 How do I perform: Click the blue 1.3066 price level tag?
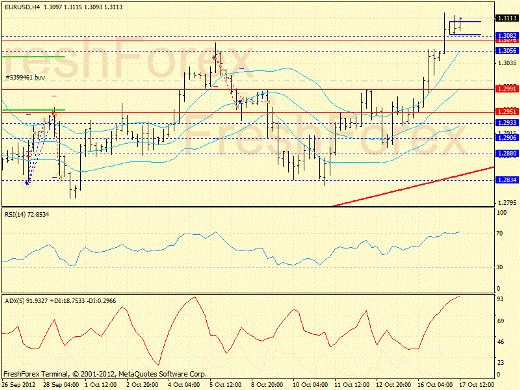507,51
